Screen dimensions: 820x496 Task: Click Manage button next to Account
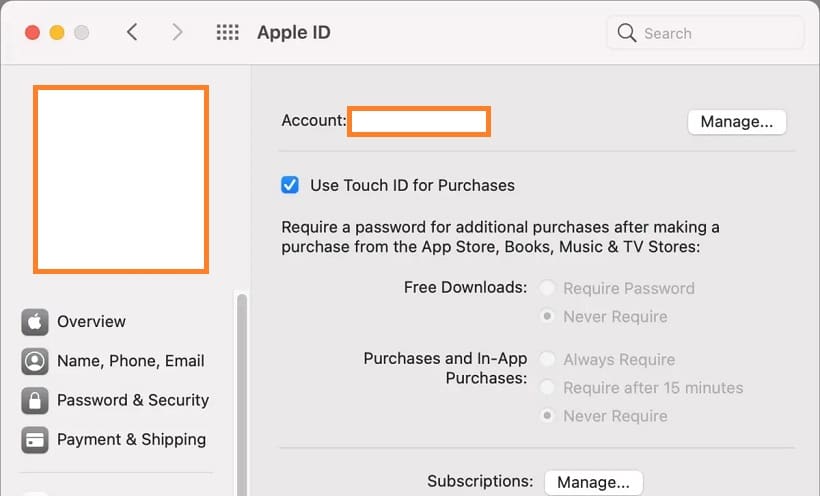pos(736,122)
